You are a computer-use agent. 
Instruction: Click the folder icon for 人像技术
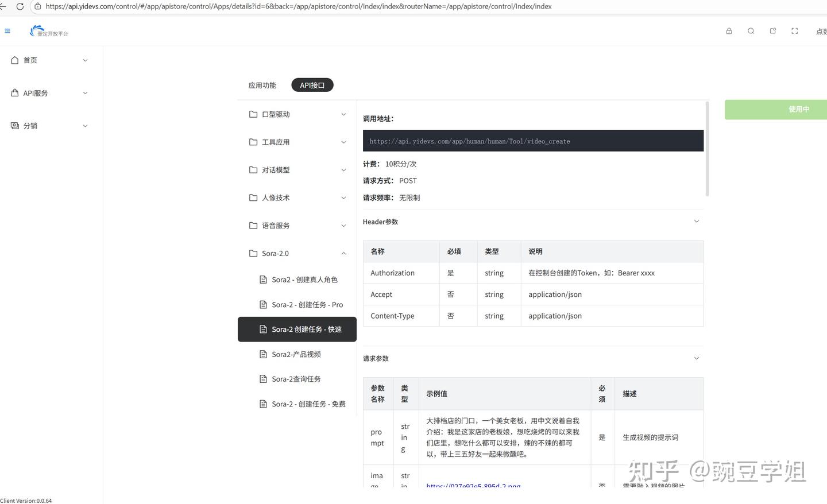[253, 197]
